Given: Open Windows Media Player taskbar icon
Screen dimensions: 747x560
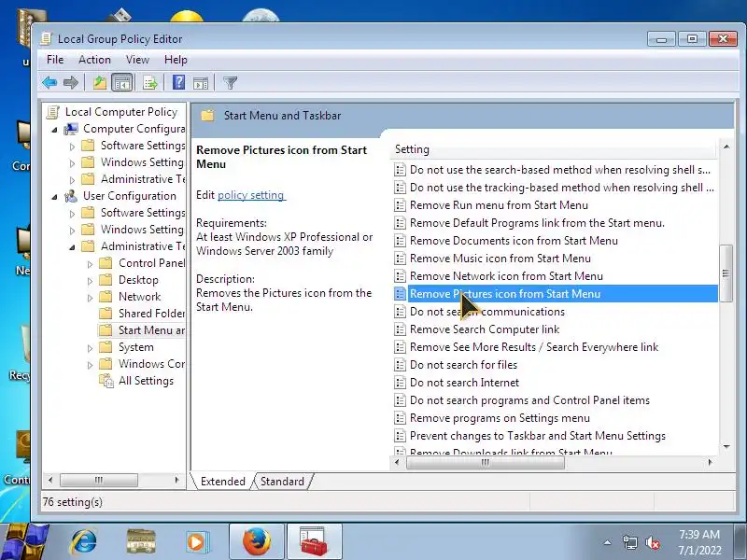Looking at the screenshot, I should point(196,542).
